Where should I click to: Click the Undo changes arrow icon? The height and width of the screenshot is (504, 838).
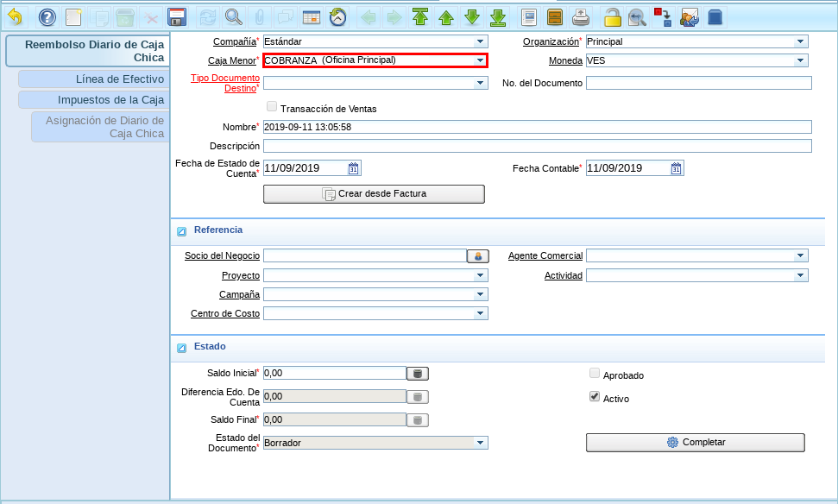15,16
